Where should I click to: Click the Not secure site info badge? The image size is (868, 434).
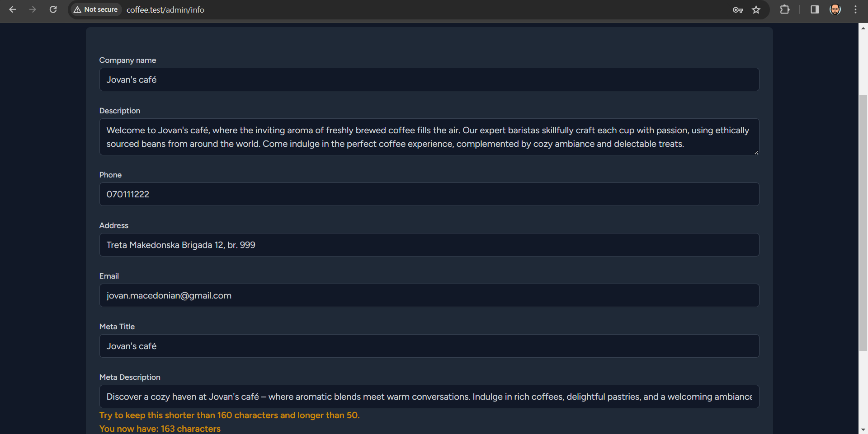pyautogui.click(x=96, y=9)
